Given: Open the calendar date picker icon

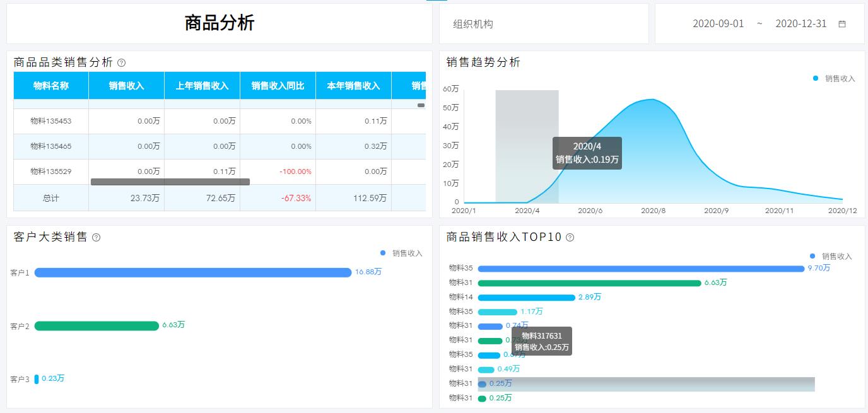Looking at the screenshot, I should [x=843, y=23].
